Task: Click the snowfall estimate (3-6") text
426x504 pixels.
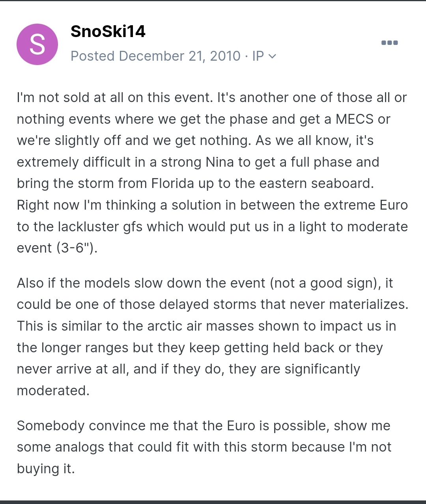Action: pos(77,248)
